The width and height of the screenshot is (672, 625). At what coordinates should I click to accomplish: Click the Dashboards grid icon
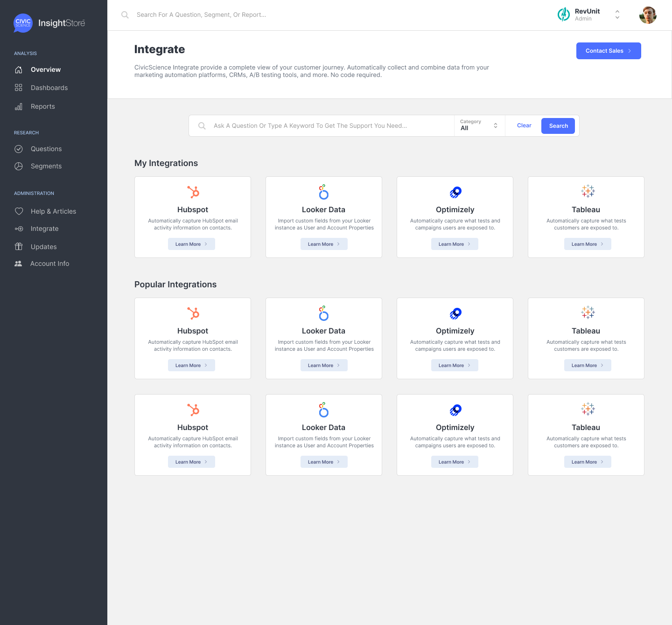pyautogui.click(x=19, y=88)
